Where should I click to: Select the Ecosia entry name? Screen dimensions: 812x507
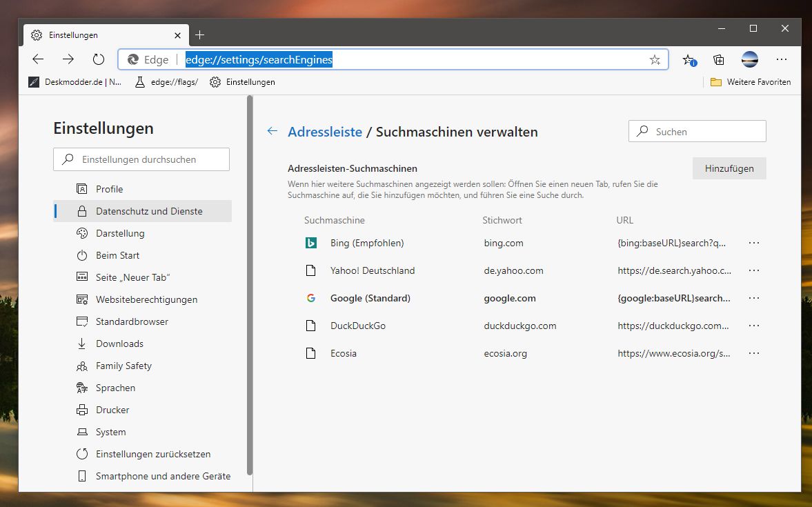pyautogui.click(x=344, y=353)
